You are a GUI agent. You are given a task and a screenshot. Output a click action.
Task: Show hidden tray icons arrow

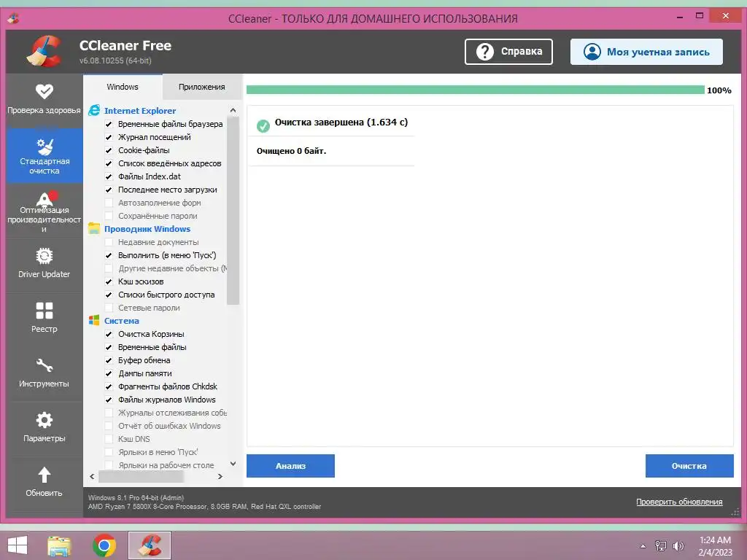coord(643,546)
